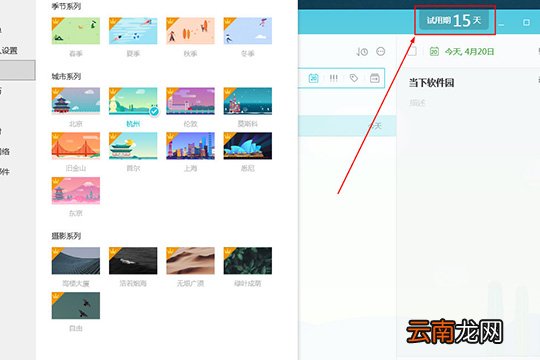The image size is (540, 360).
Task: Choose the 秋季 autumn theme thumbnail
Action: [190, 31]
